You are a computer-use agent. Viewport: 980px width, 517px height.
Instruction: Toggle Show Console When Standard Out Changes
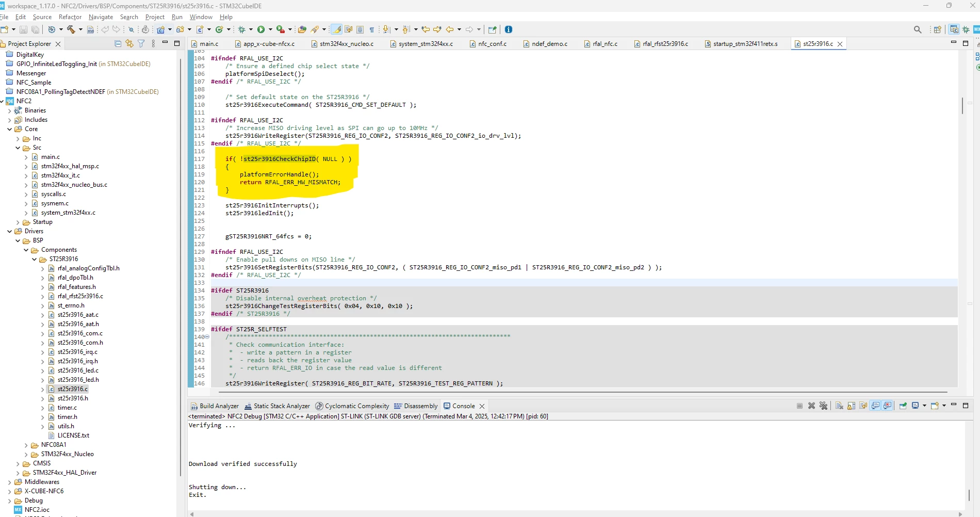875,406
